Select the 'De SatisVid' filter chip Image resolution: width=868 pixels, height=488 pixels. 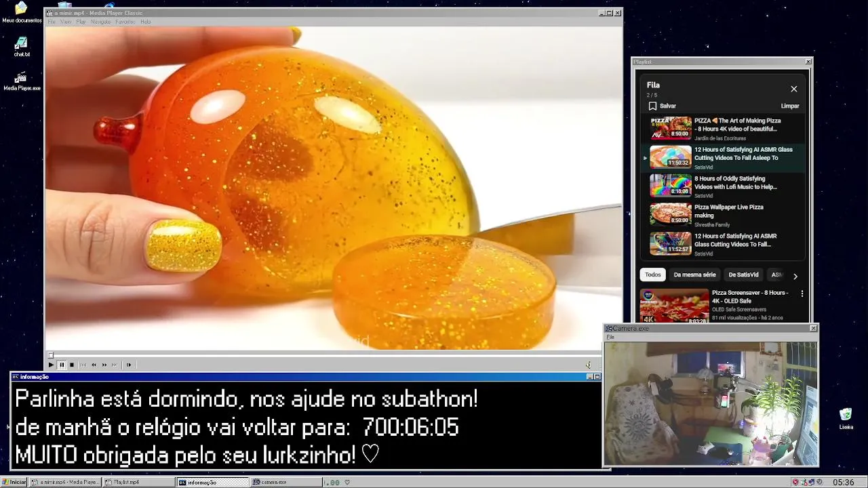pyautogui.click(x=743, y=274)
